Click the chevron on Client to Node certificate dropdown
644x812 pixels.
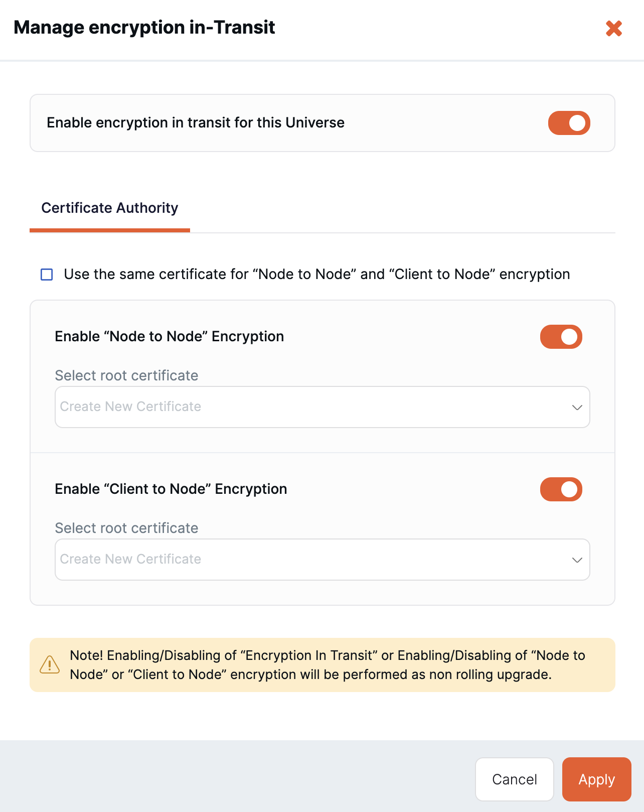[577, 560]
